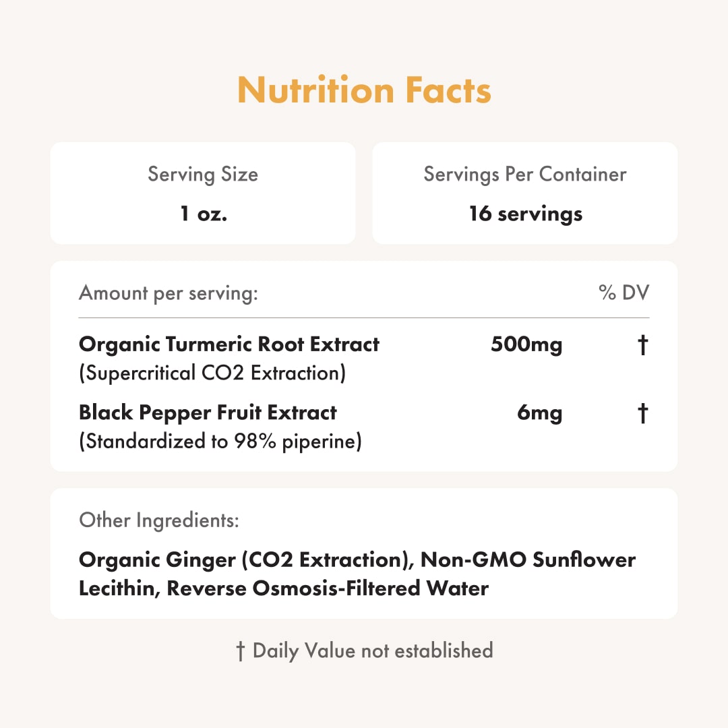Click the Supercritical CO2 Extraction note
Screen dimensions: 728x728
(212, 373)
